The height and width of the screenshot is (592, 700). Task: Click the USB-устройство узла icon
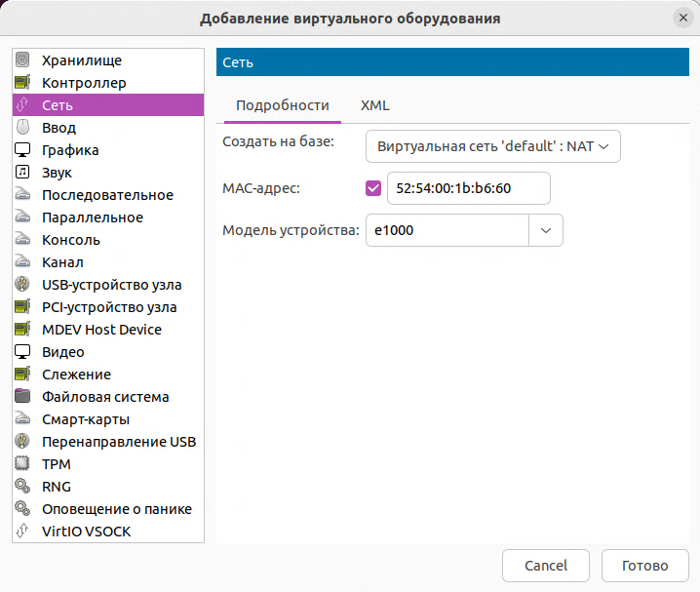pyautogui.click(x=23, y=285)
